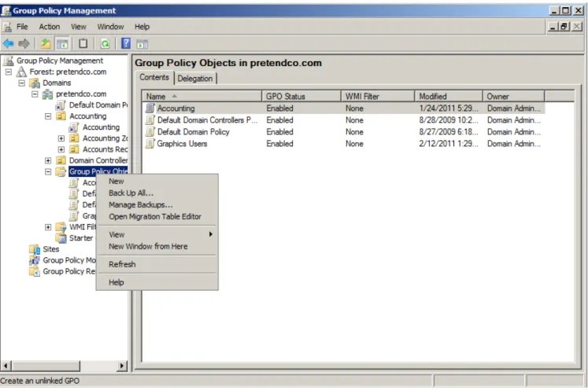Click the 2/12/2011 modified date cell

(449, 143)
